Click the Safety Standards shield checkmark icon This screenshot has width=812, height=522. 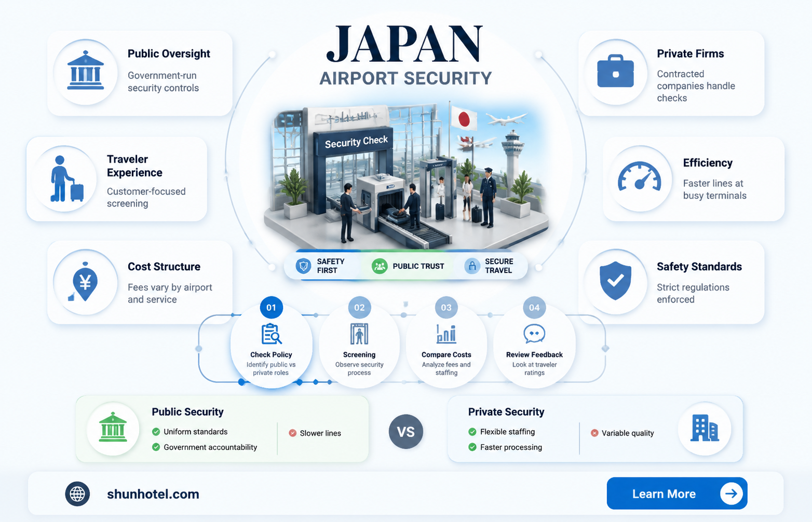coord(615,281)
